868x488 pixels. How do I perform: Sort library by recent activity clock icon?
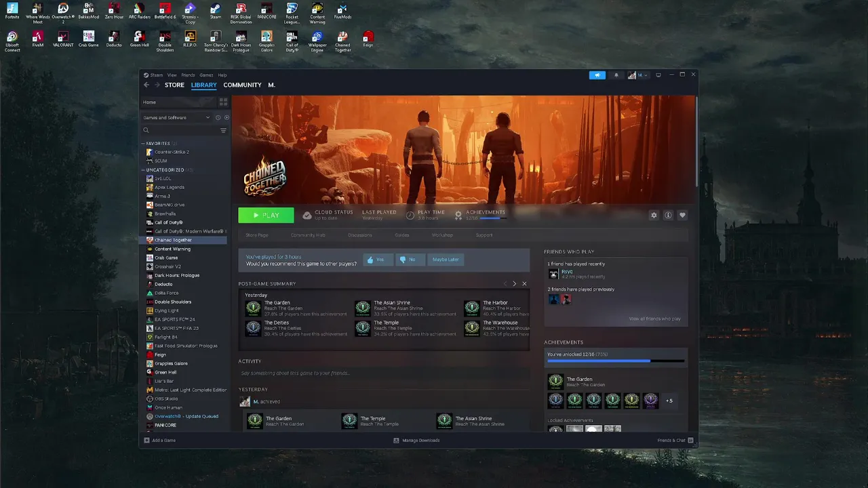218,117
